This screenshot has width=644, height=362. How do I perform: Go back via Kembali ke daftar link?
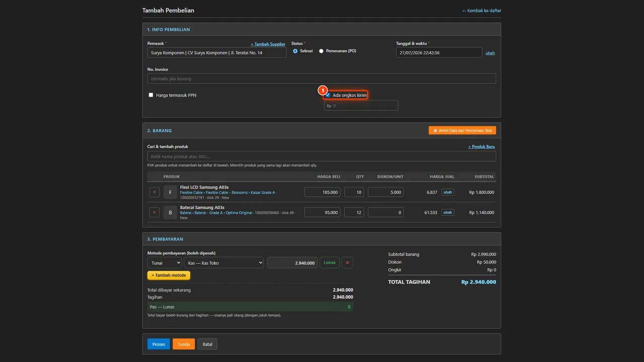481,11
